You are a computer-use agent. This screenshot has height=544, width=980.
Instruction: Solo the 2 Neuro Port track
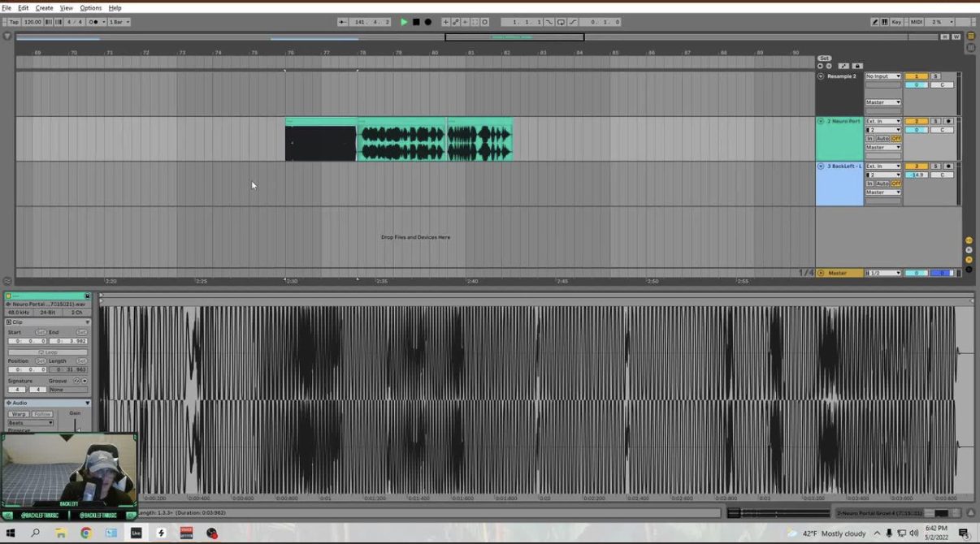tap(935, 121)
